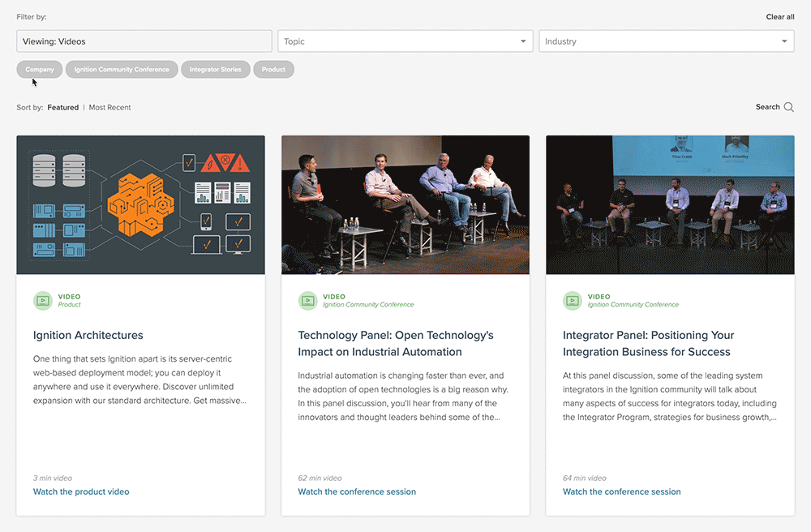Open Integrator Panel video thumbnail
The image size is (811, 532).
[671, 204]
